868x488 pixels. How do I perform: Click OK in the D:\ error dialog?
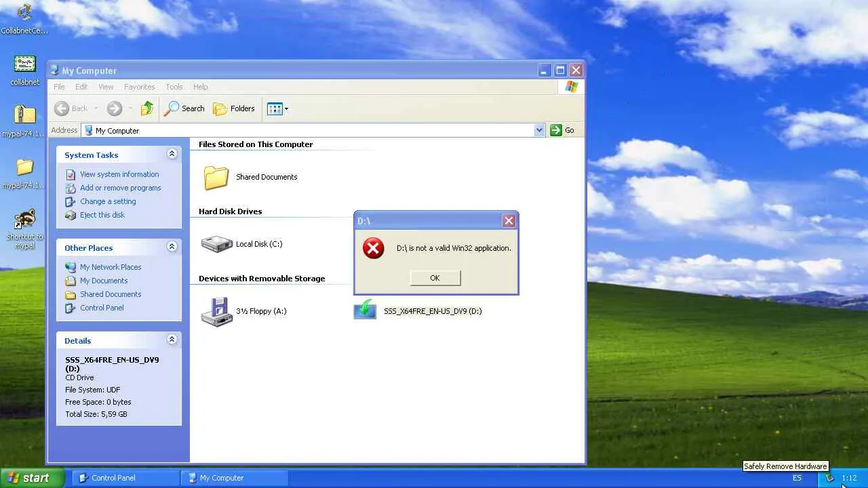coord(435,278)
